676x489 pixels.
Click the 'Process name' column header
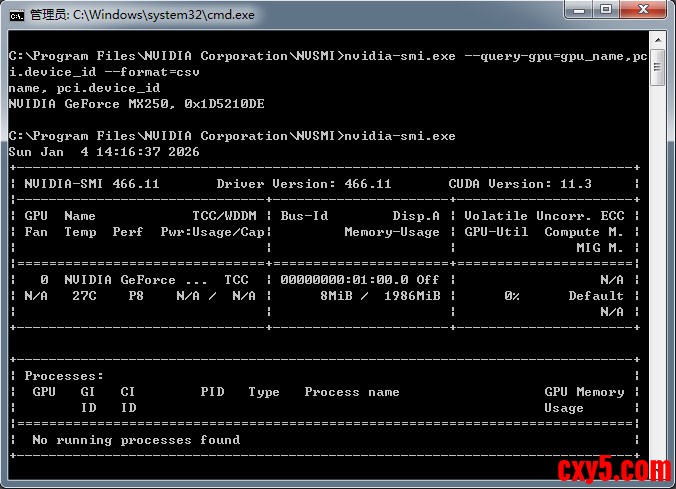[x=352, y=392]
